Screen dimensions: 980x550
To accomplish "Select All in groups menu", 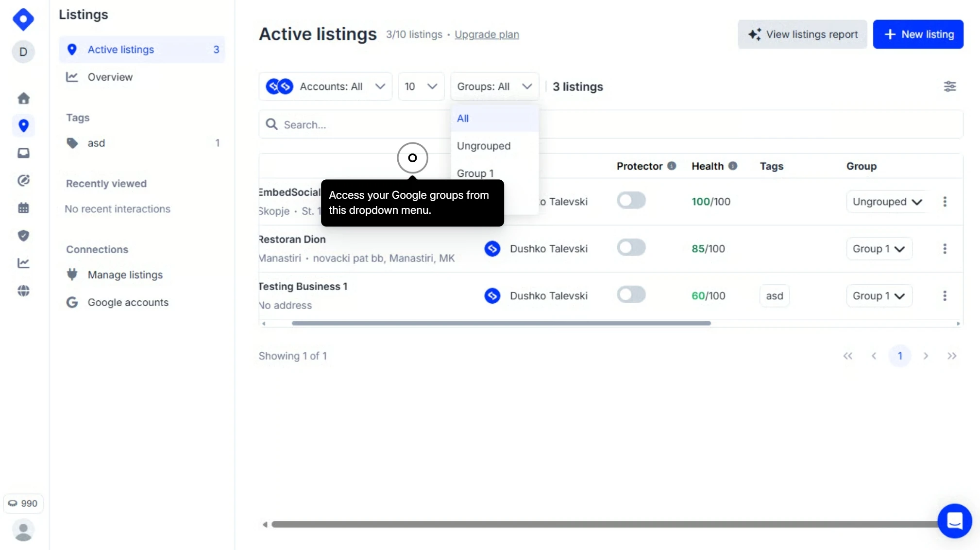I will tap(494, 118).
